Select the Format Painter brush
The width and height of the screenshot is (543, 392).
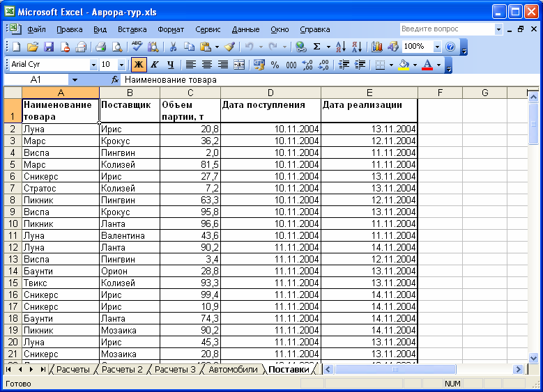click(229, 47)
